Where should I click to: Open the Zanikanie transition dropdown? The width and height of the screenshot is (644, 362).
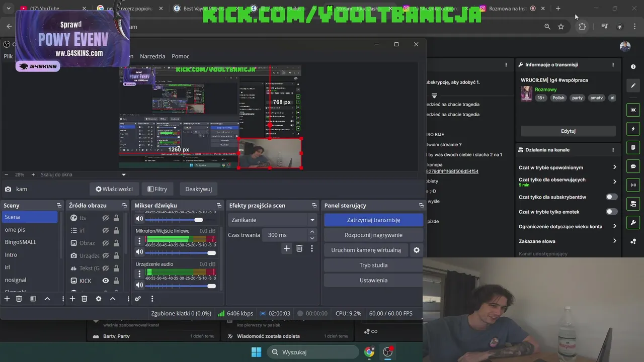tap(272, 220)
